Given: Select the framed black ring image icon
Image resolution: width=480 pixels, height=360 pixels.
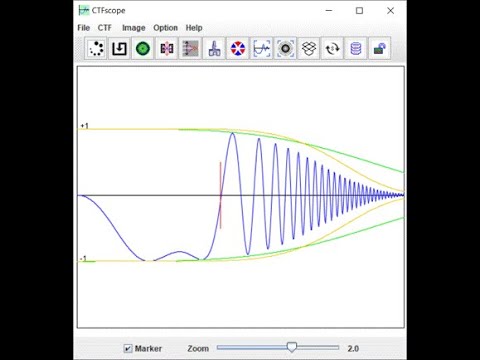Looking at the screenshot, I should [285, 49].
